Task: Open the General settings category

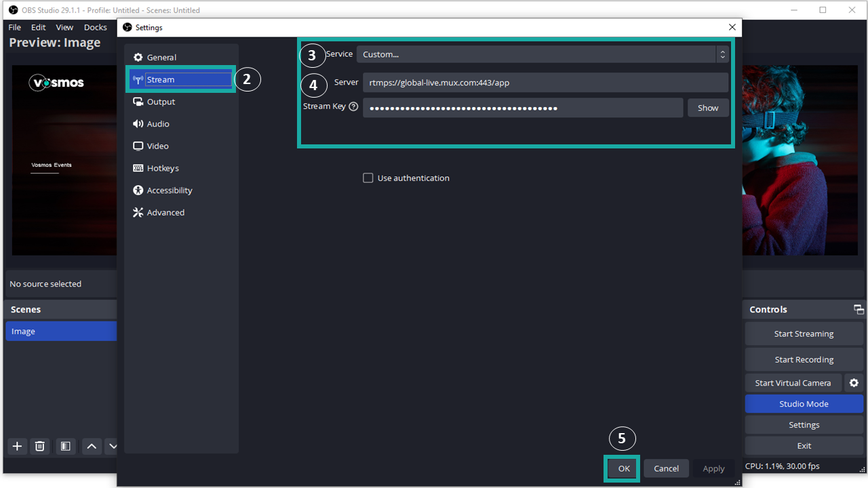Action: tap(181, 58)
